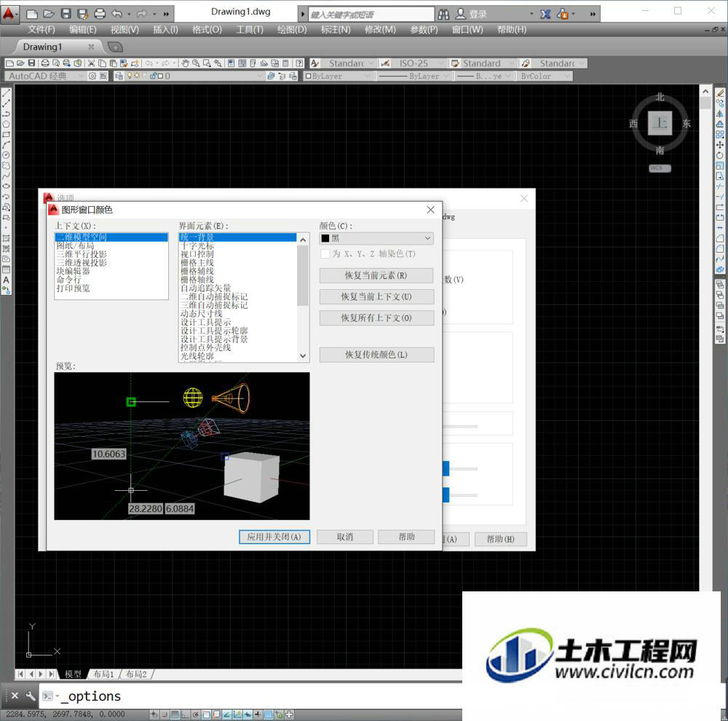Close the 图形窗口颜色 dialog
The height and width of the screenshot is (721, 728).
430,210
